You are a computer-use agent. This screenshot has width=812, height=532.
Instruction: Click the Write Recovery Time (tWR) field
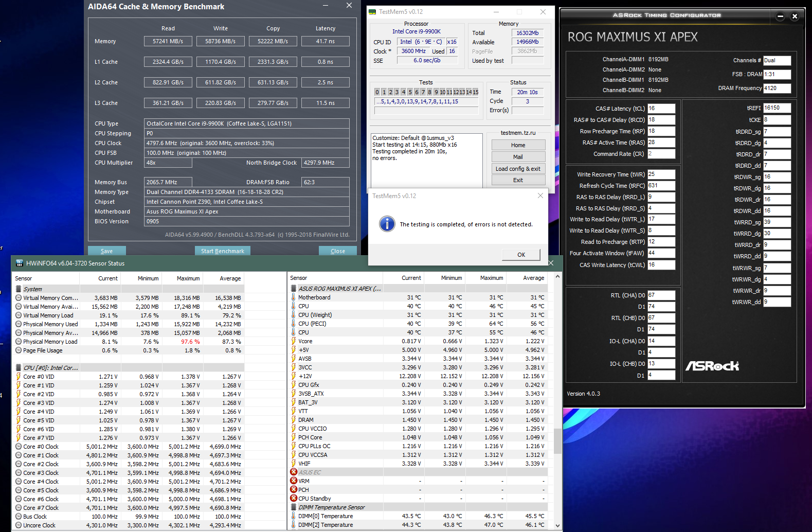point(661,174)
